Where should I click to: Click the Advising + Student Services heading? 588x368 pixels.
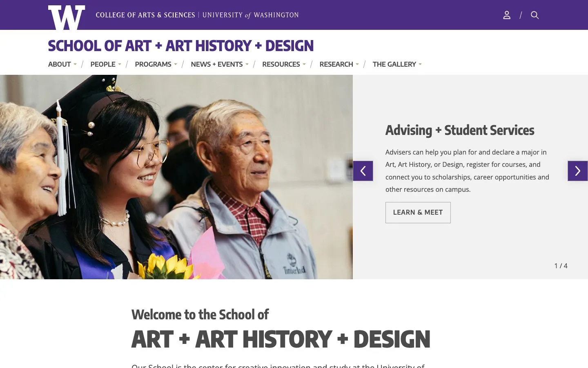click(x=460, y=130)
